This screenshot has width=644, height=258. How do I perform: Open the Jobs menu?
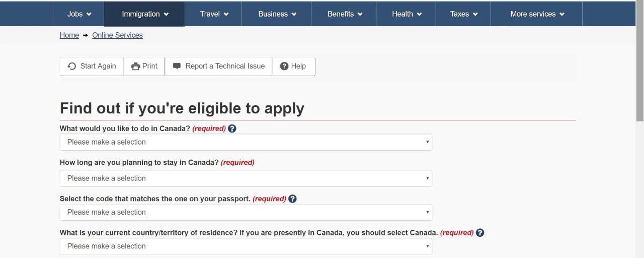pos(79,14)
